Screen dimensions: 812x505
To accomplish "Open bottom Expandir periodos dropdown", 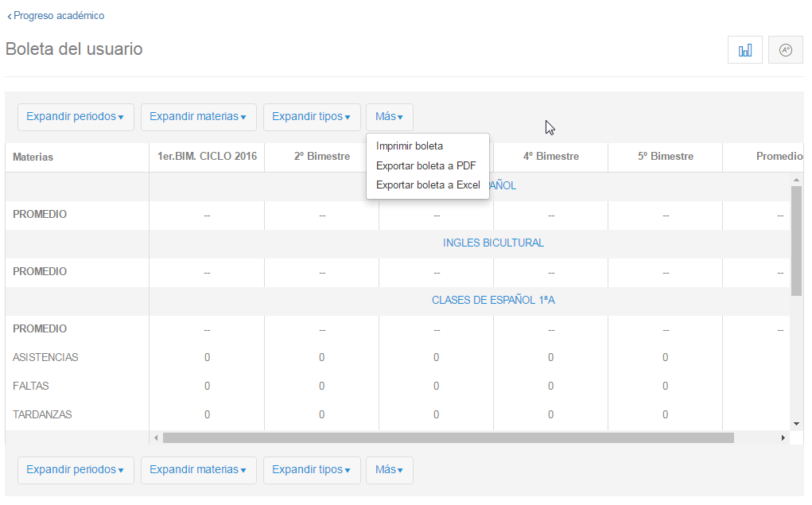I will tap(75, 470).
